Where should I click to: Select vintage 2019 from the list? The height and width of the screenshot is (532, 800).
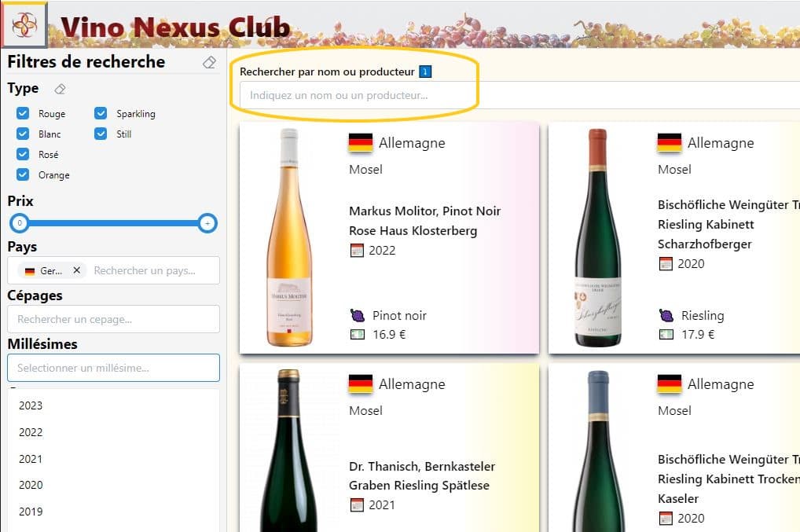(113, 511)
